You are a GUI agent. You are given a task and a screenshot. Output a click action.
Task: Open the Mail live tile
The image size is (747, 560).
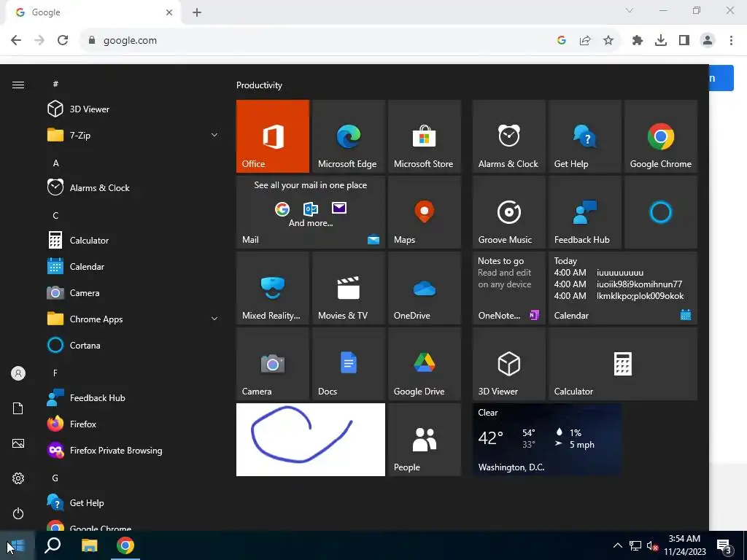click(311, 212)
